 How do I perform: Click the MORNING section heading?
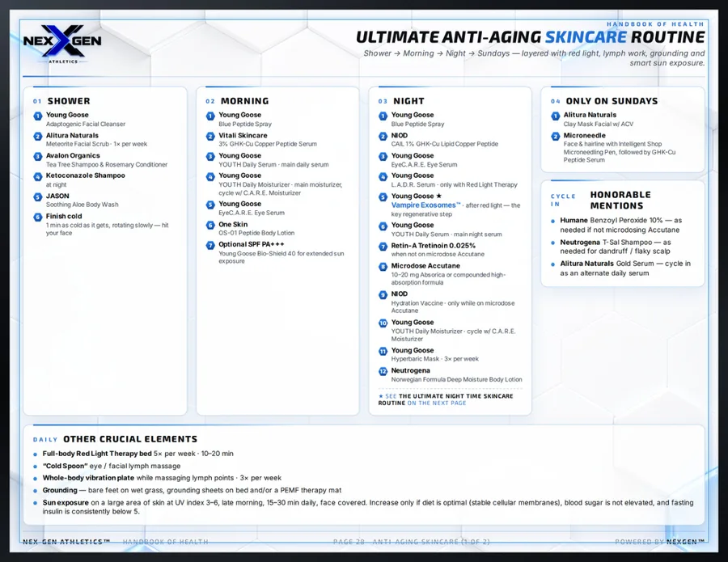tap(244, 101)
